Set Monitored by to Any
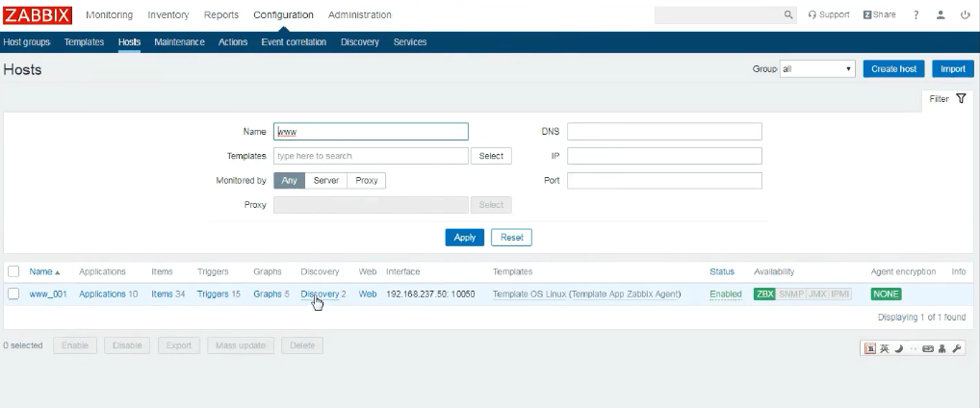 pyautogui.click(x=290, y=181)
